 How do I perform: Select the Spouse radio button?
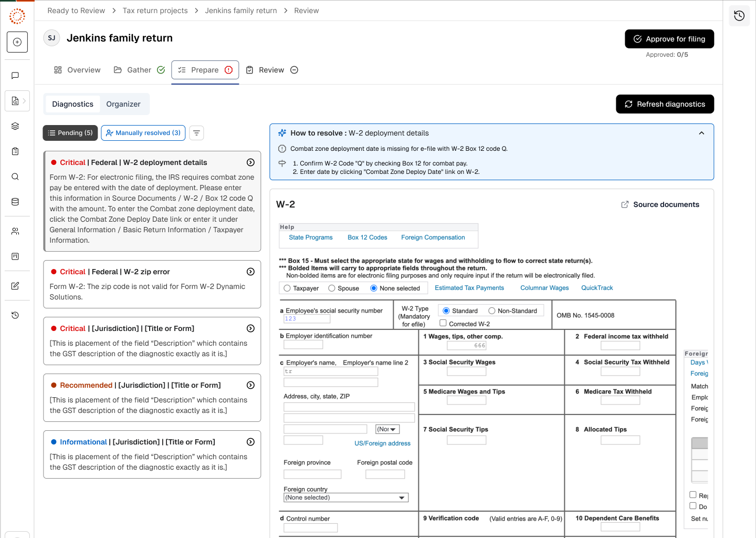coord(332,288)
